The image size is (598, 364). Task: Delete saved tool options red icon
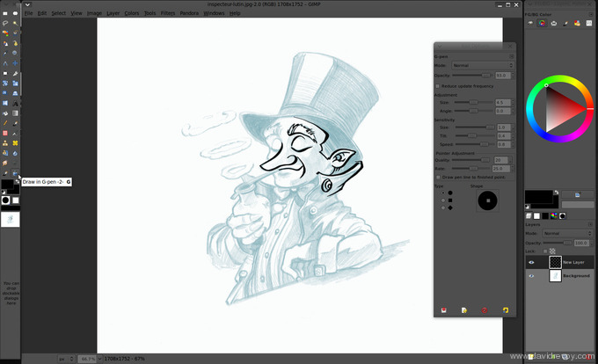pyautogui.click(x=485, y=310)
